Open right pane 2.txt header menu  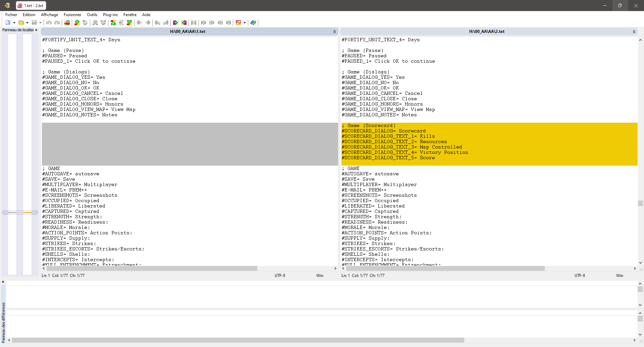(x=634, y=32)
